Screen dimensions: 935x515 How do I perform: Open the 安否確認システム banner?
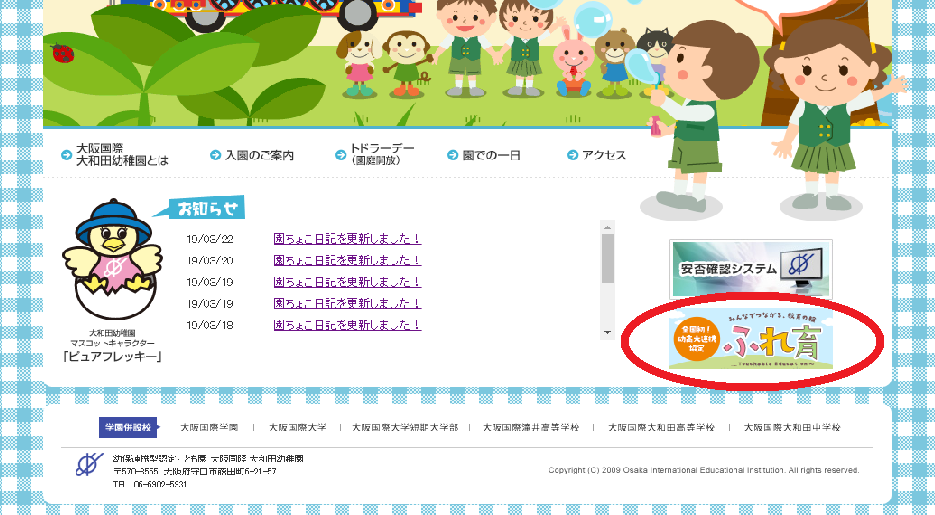tap(750, 268)
